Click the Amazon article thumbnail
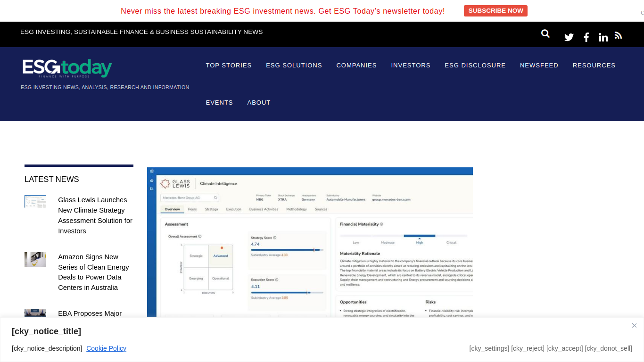The height and width of the screenshot is (362, 644). click(35, 259)
